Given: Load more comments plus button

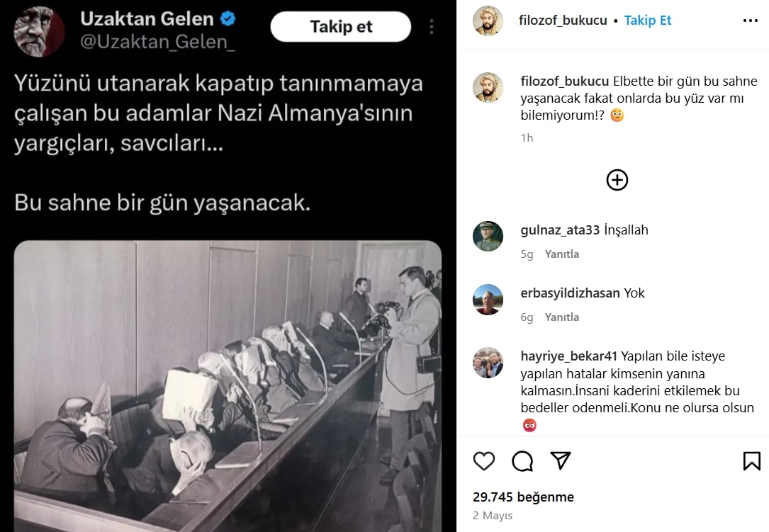Looking at the screenshot, I should (x=617, y=180).
